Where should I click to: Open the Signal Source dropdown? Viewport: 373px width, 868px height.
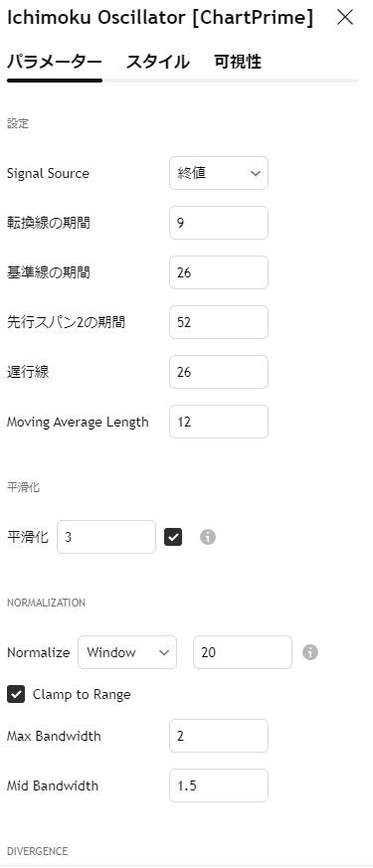(x=219, y=173)
